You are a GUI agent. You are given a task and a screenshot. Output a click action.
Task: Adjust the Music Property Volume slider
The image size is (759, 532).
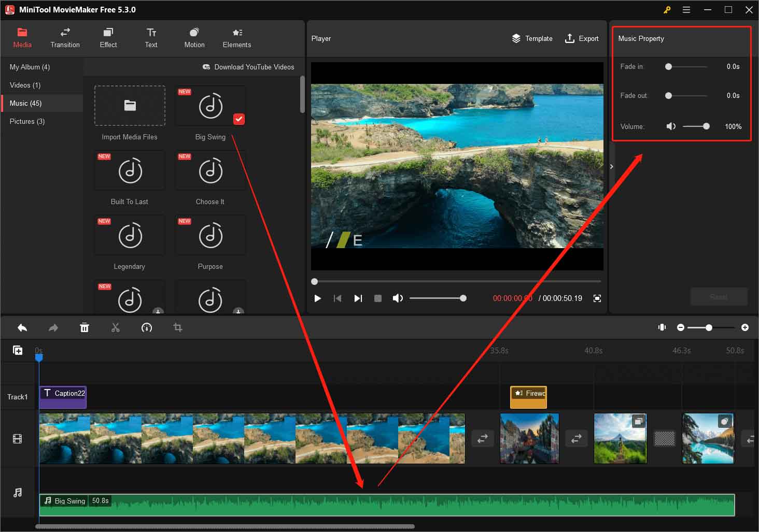point(696,126)
